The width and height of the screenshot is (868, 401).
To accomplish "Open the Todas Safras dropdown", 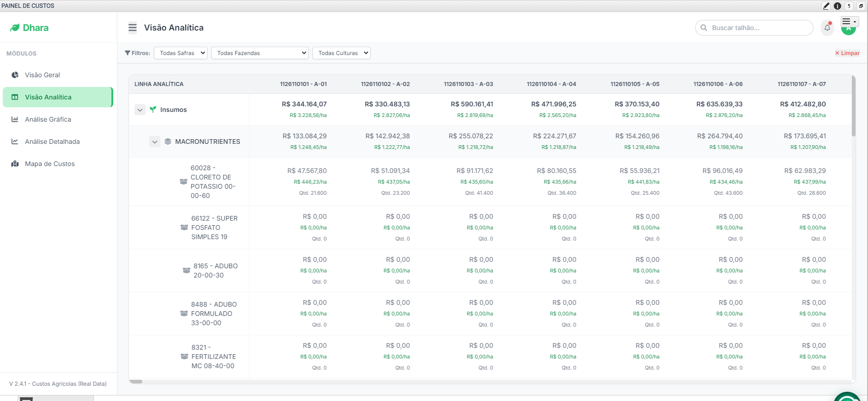I will (x=181, y=53).
